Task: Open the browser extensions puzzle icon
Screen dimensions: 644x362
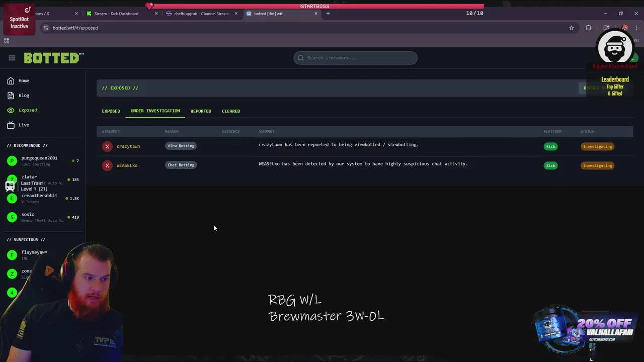Action: point(588,28)
